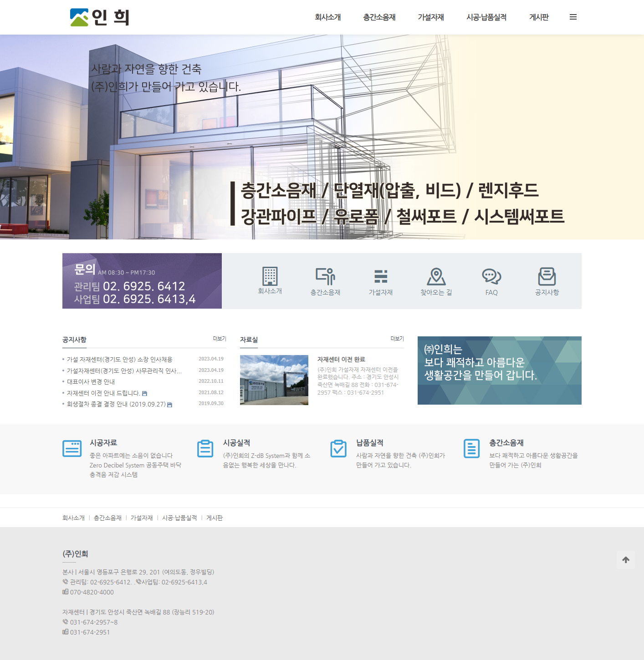Screen dimensions: 644x660
Task: Click the 시공자료 list icon
Action: click(72, 448)
